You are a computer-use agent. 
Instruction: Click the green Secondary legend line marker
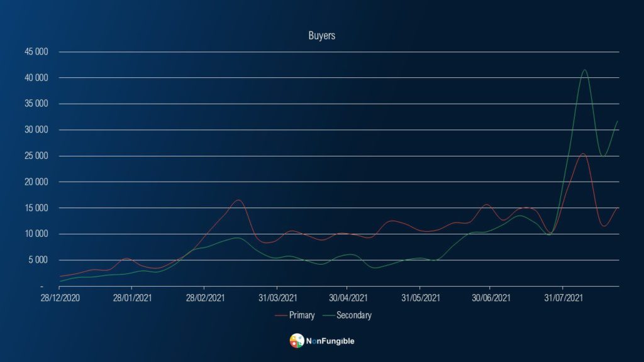tap(328, 315)
